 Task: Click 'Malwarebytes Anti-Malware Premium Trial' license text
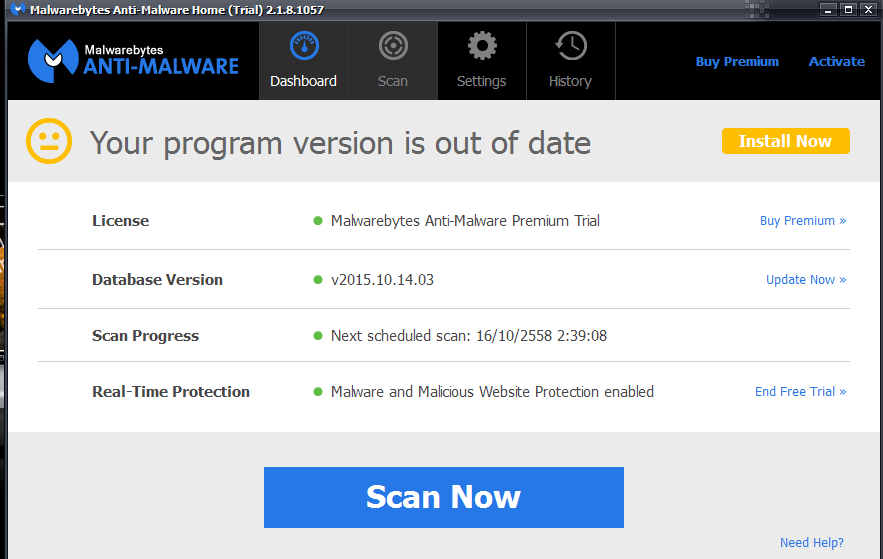pyautogui.click(x=465, y=221)
